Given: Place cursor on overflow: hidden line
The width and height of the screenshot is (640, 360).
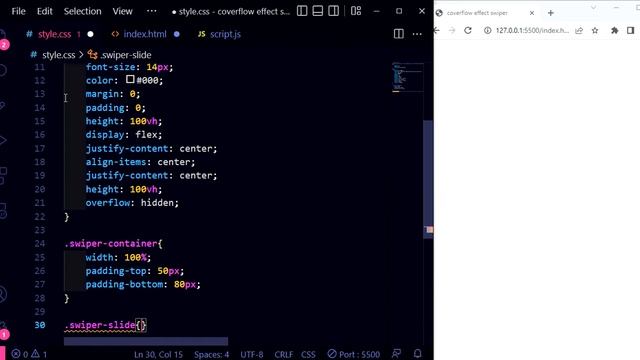Looking at the screenshot, I should (132, 203).
